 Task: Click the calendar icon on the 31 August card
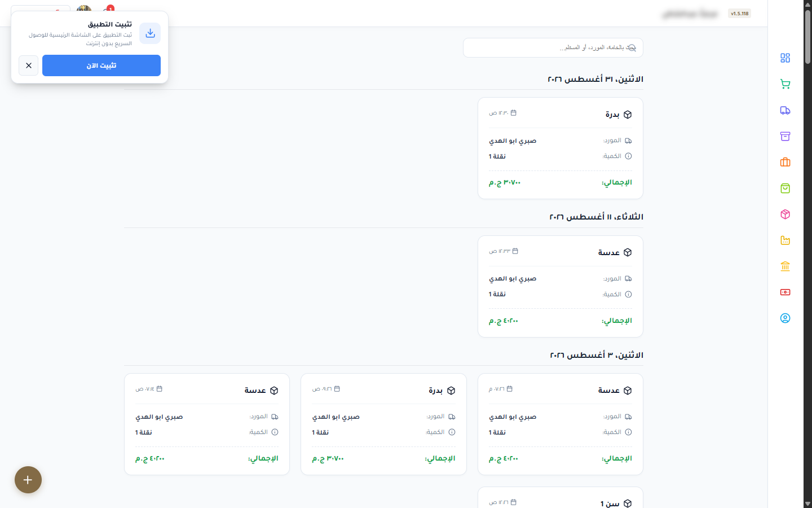514,113
